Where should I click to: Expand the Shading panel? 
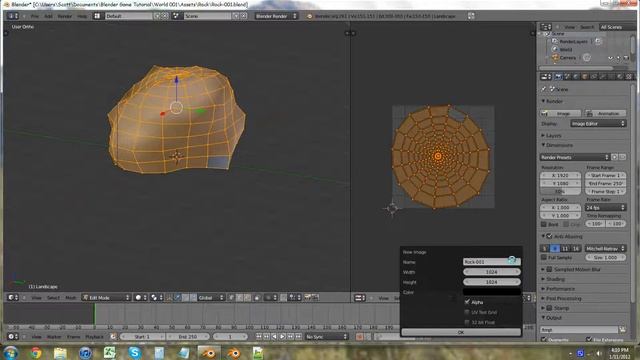[553, 279]
